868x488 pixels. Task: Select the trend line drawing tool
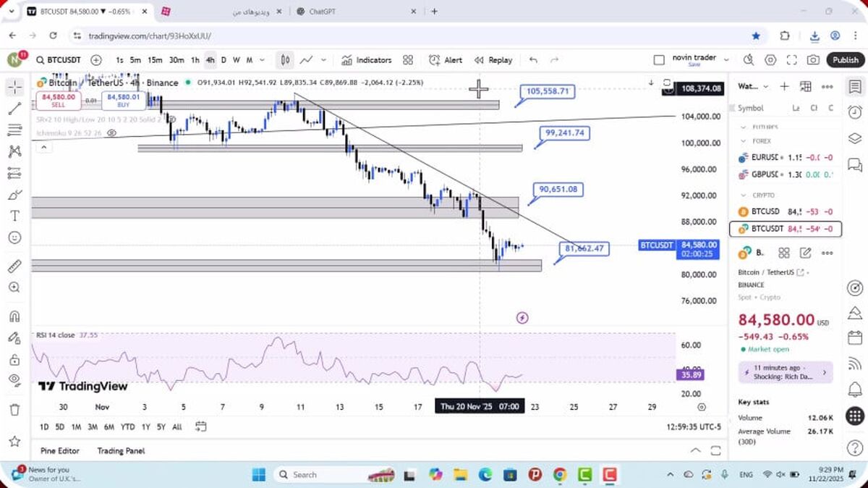pos(14,109)
